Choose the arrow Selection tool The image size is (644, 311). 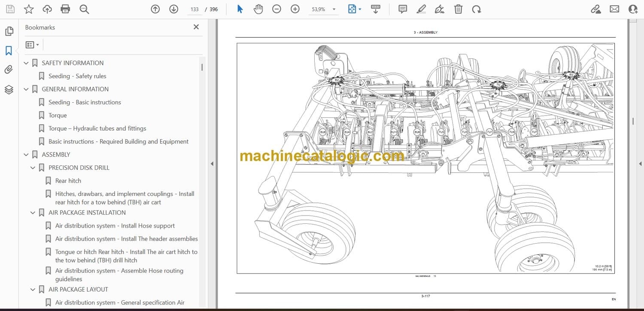pos(240,9)
